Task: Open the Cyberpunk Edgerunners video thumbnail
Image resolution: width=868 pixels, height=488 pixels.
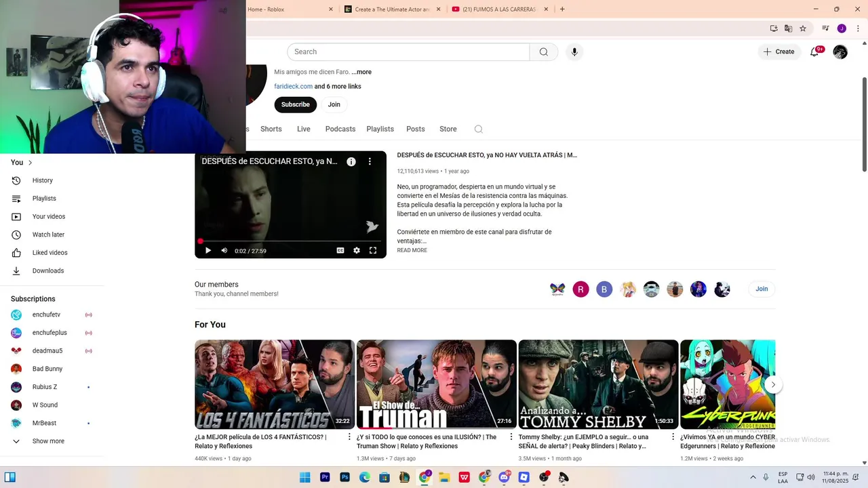Action: 728,384
